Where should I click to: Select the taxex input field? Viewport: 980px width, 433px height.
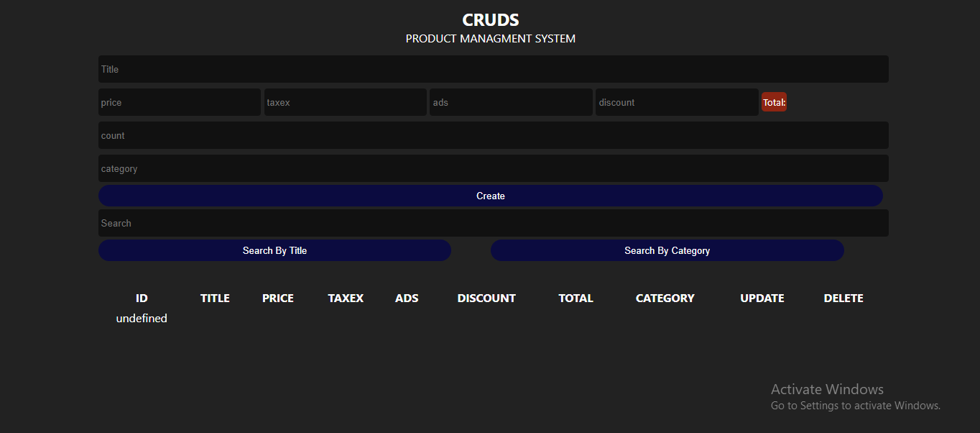click(345, 102)
